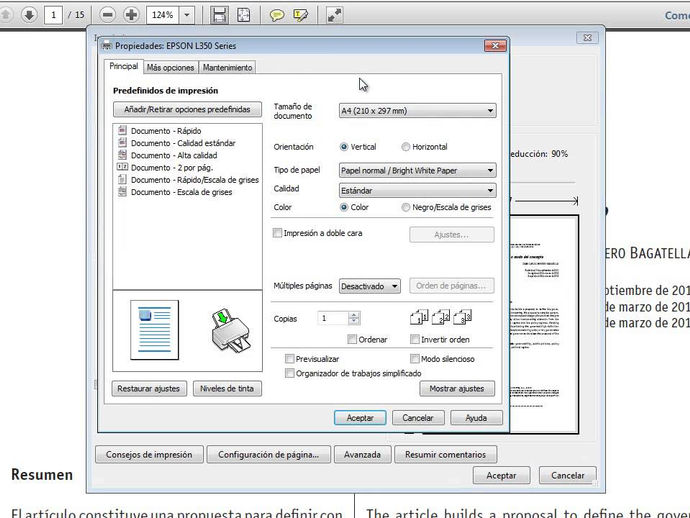Open Múltiples páginas dropdown
690x518 pixels.
(370, 287)
